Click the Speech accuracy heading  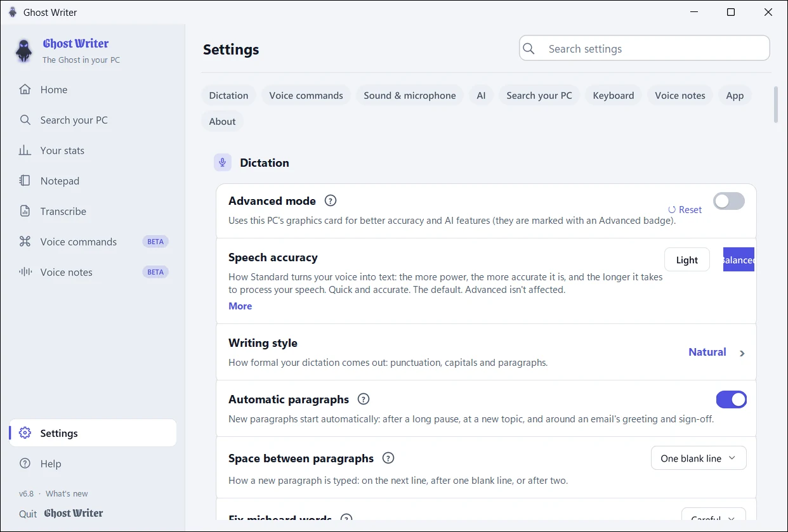coord(273,257)
